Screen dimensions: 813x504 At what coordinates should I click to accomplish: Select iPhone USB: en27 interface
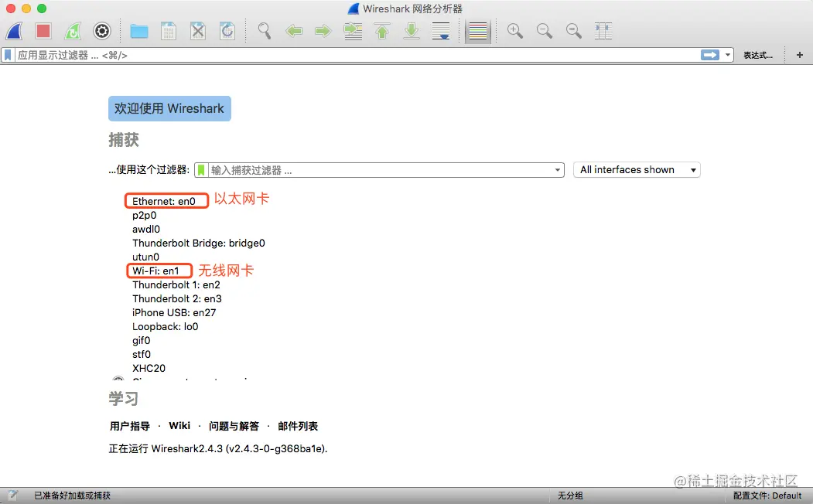174,313
